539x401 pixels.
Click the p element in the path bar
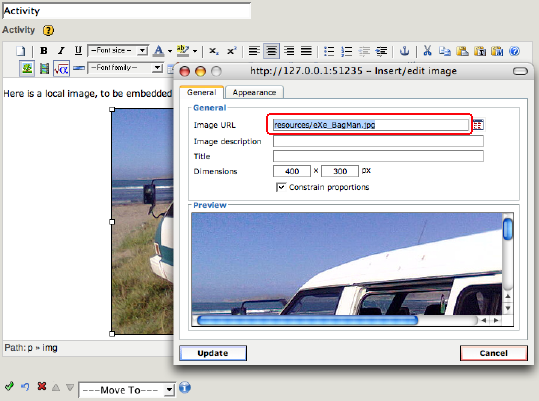pyautogui.click(x=30, y=348)
